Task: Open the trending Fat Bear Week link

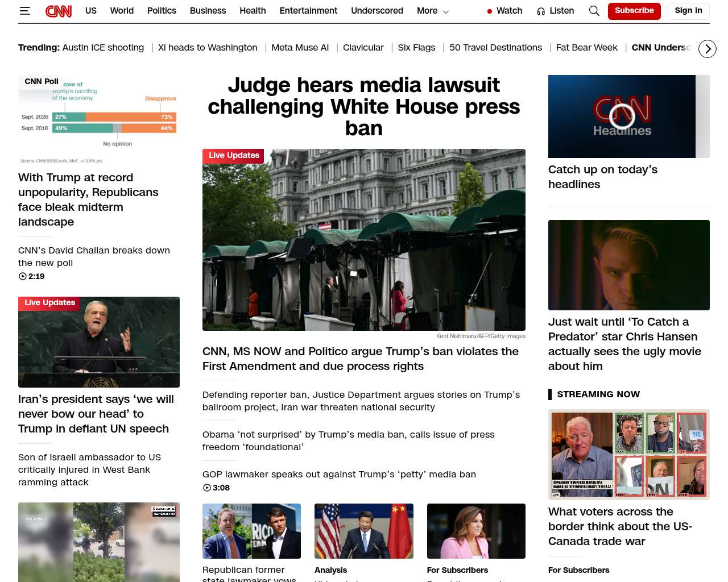Action: [587, 48]
